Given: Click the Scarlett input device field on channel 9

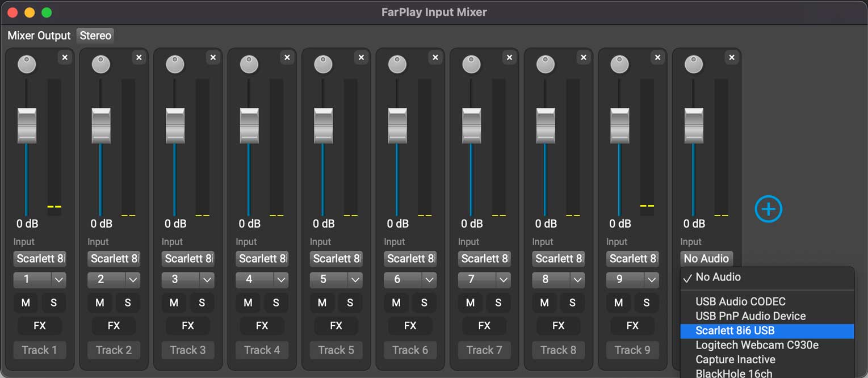Looking at the screenshot, I should click(632, 259).
